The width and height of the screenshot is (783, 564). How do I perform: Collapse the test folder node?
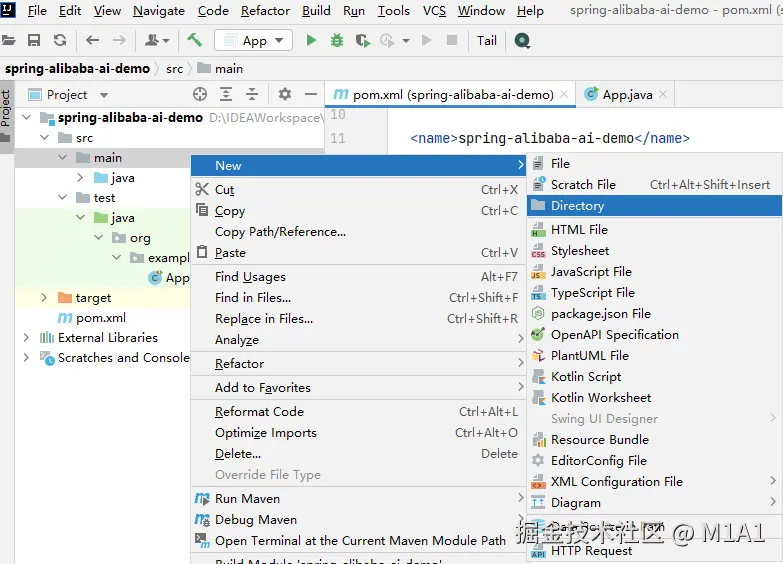[62, 197]
